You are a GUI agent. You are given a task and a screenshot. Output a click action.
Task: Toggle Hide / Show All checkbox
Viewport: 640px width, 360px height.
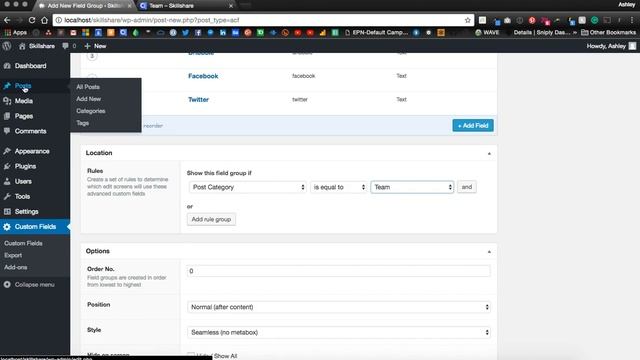point(191,356)
